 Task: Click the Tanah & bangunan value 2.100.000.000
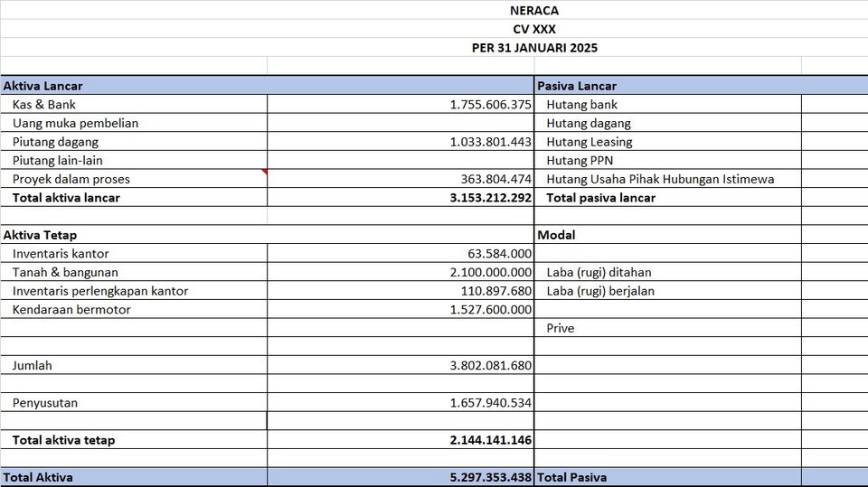tap(491, 272)
